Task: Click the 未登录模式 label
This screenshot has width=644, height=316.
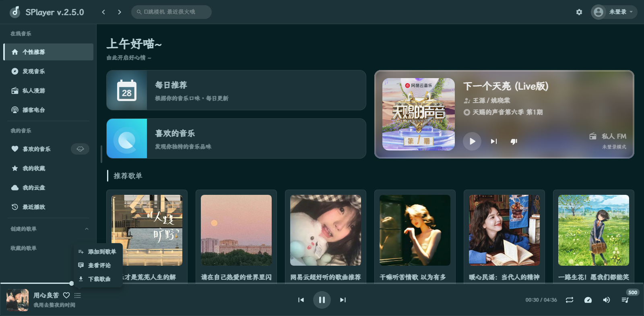Action: pos(614,147)
